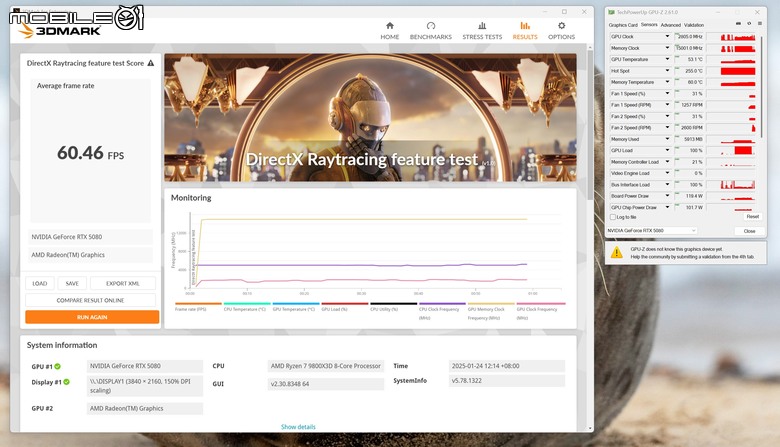Click the SAVE button
Image resolution: width=780 pixels, height=447 pixels.
coord(72,283)
